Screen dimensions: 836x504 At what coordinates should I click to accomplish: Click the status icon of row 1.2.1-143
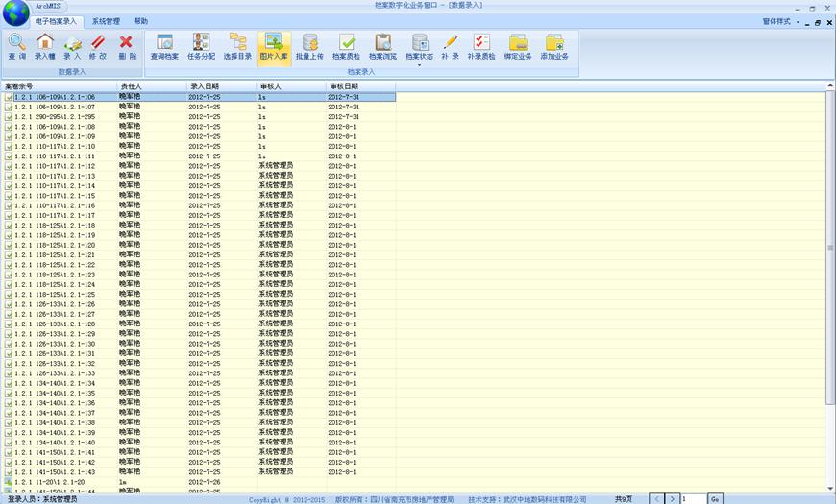8,472
